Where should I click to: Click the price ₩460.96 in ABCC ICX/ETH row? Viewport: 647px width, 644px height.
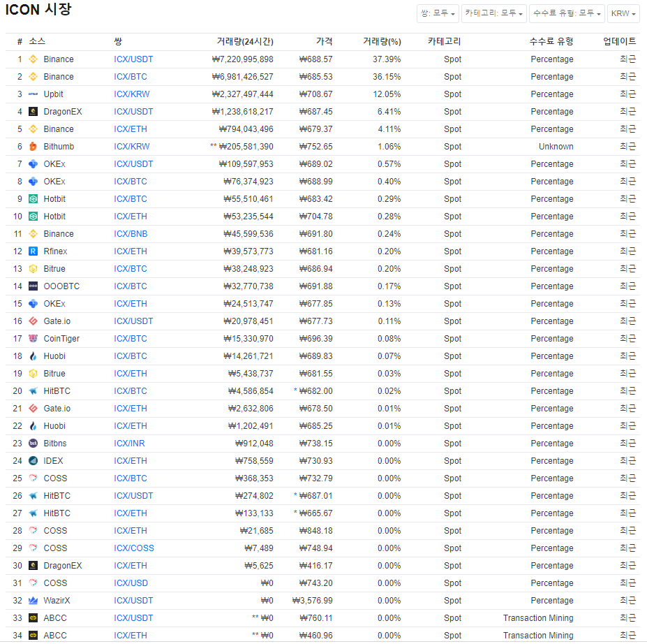point(315,636)
